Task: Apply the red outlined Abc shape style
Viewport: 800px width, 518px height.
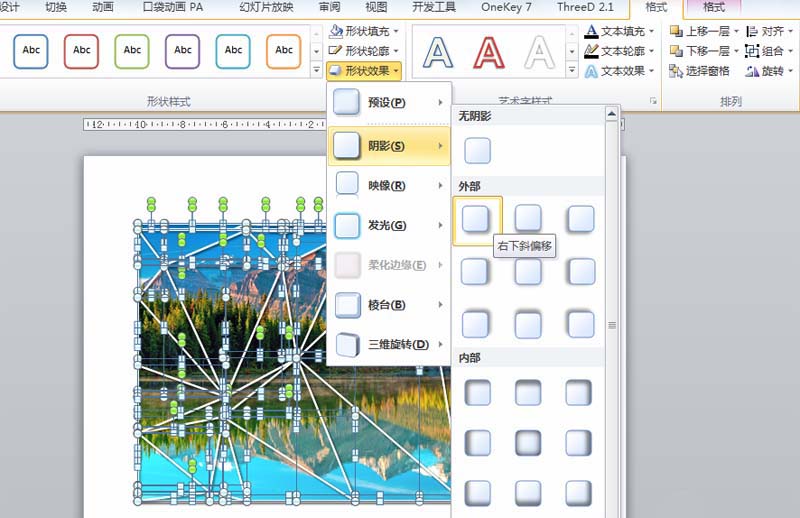Action: coord(81,51)
